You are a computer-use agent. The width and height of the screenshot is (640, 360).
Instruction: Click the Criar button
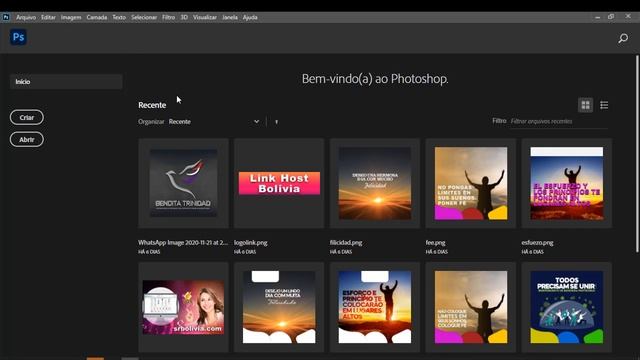(27, 118)
